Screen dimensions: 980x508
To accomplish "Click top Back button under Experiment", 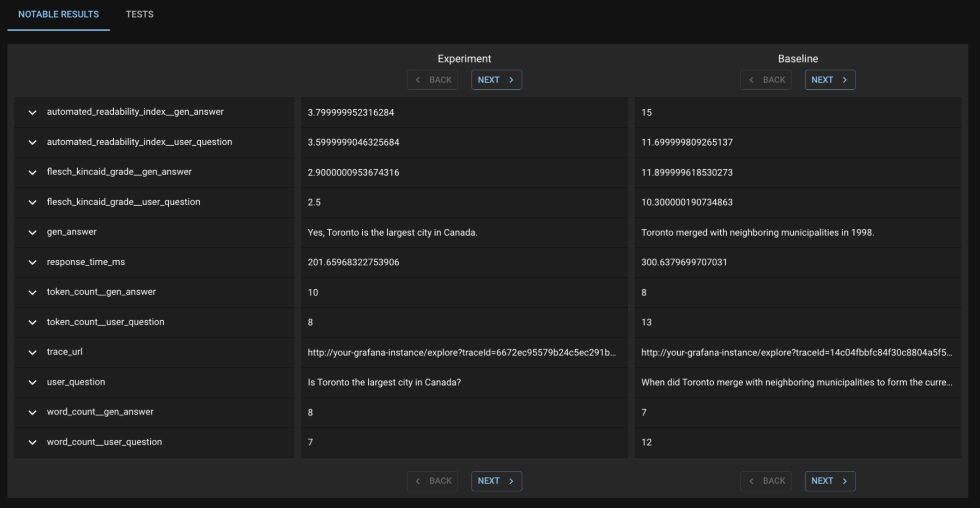I will tap(432, 80).
